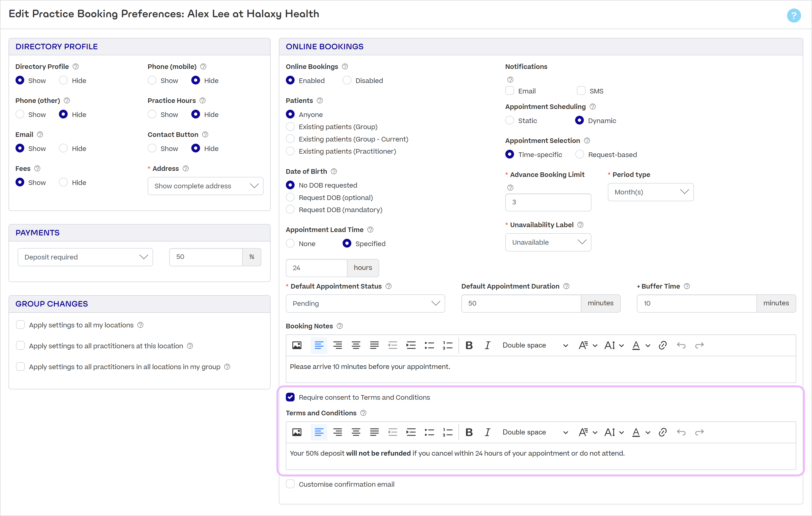Viewport: 812px width, 516px height.
Task: Uncheck Require consent to Terms and Conditions
Action: pyautogui.click(x=290, y=397)
